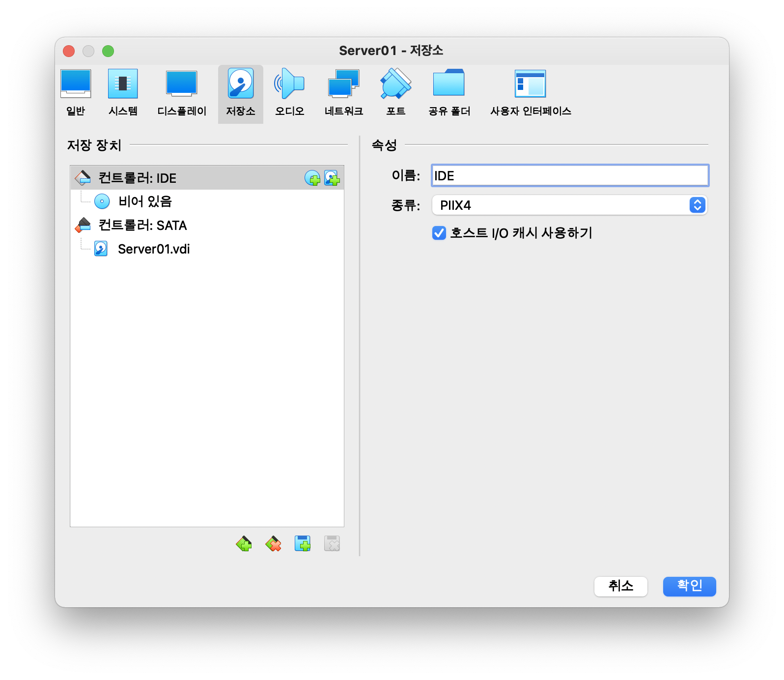Zoom the window with the green button
Screen dimensions: 784x680
pos(108,51)
